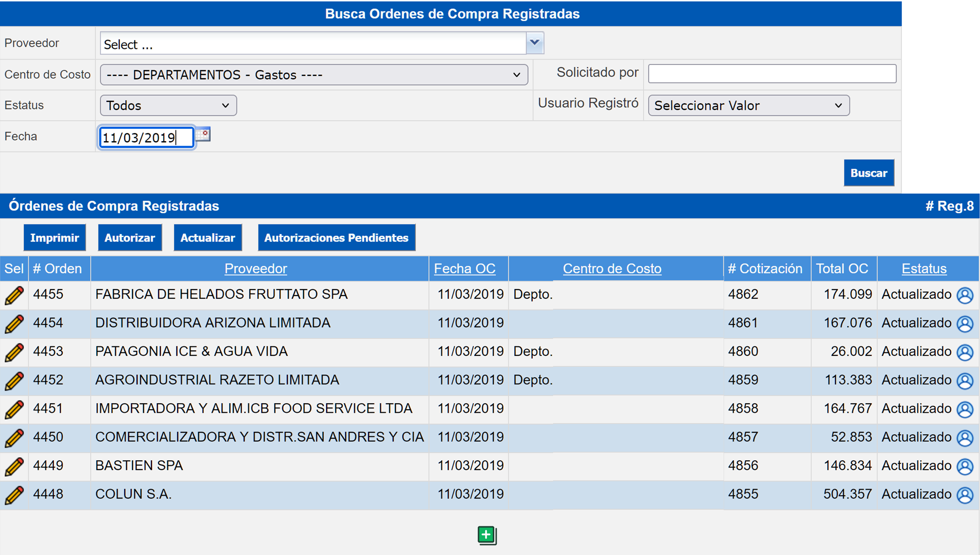This screenshot has width=980, height=555.
Task: Click the Autorizaciones Pendientes button
Action: pyautogui.click(x=336, y=238)
